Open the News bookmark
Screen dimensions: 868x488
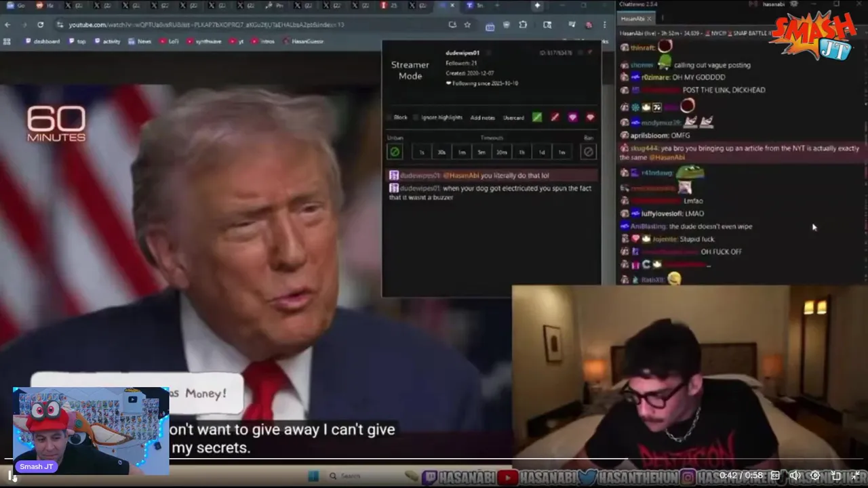tap(140, 41)
